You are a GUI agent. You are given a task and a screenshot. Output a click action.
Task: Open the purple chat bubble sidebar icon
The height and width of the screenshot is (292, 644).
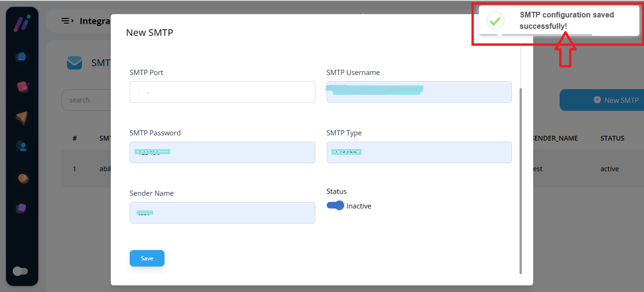(21, 208)
